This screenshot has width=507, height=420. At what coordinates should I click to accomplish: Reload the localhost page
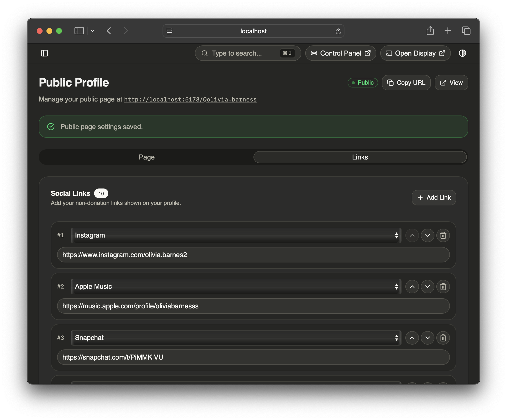[338, 31]
